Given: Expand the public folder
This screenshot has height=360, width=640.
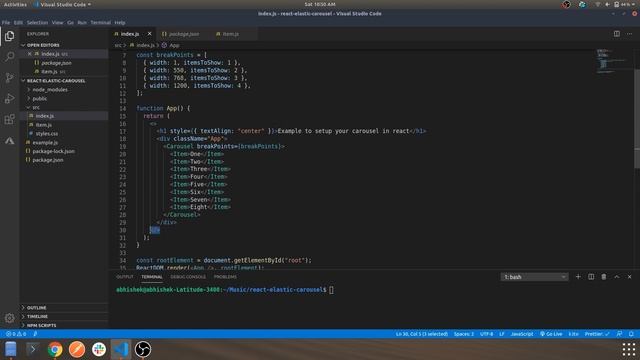Looking at the screenshot, I should [x=40, y=99].
